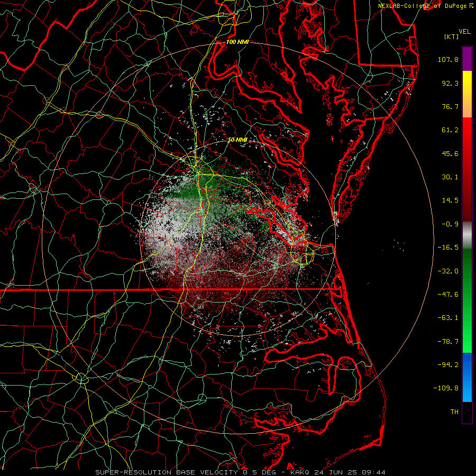Image resolution: width=476 pixels, height=476 pixels.
Task: Click the 100 NMI range ring label
Action: coord(237,42)
